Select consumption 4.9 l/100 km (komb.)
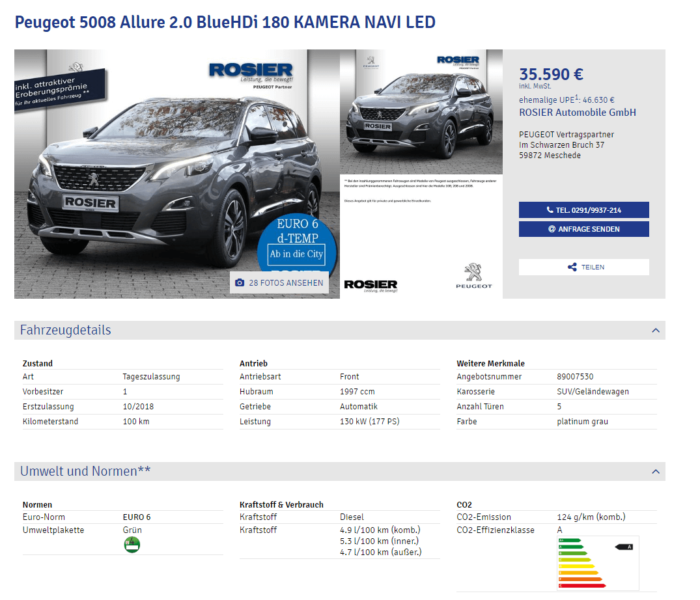Screen dimensions: 700x600 (380, 530)
